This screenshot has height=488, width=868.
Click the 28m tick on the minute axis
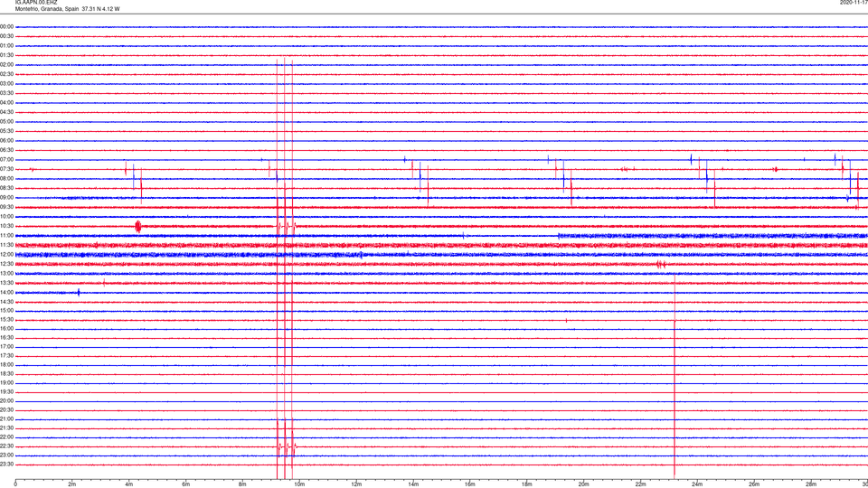click(x=811, y=484)
